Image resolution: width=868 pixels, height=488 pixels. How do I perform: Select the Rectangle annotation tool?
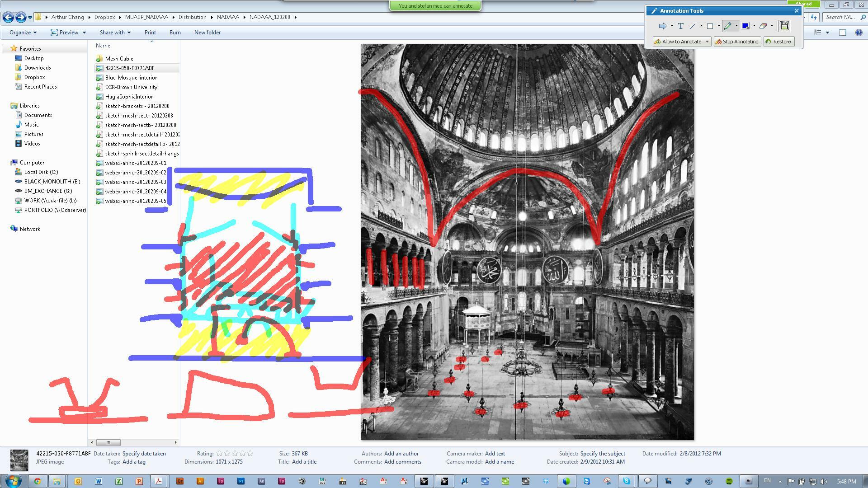[710, 26]
